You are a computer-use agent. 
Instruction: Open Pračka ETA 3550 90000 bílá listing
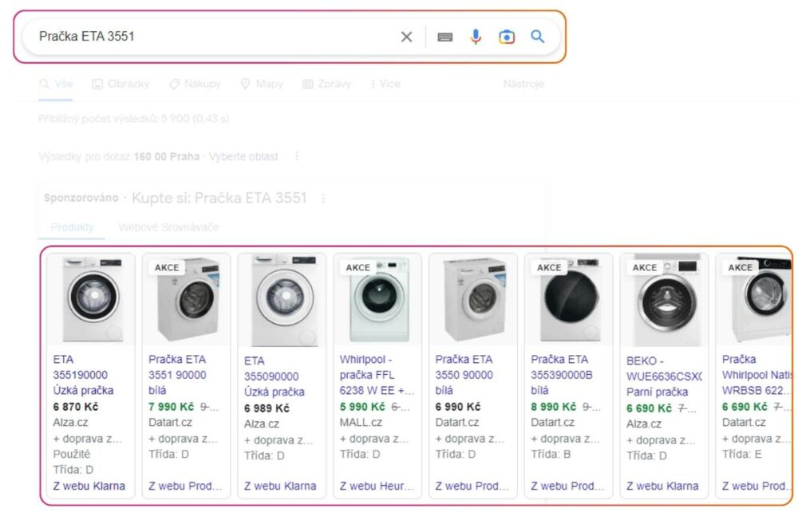(x=464, y=375)
